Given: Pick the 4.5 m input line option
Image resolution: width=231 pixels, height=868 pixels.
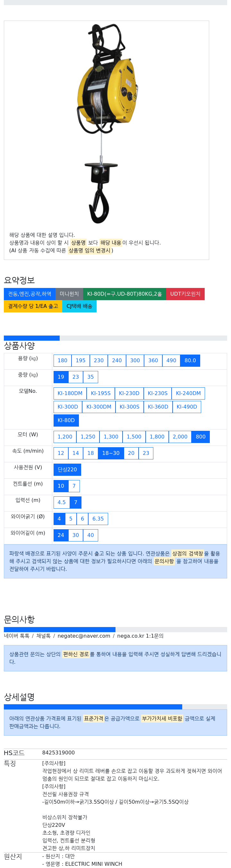Looking at the screenshot, I should [62, 503].
